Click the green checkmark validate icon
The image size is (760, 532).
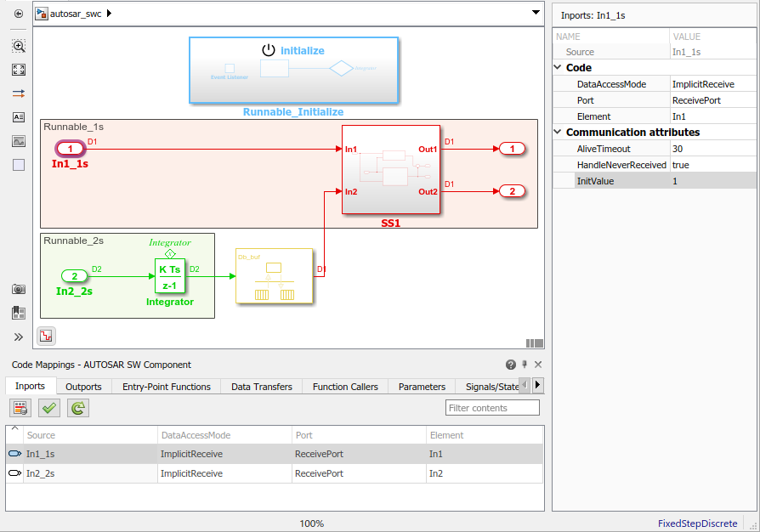point(49,408)
